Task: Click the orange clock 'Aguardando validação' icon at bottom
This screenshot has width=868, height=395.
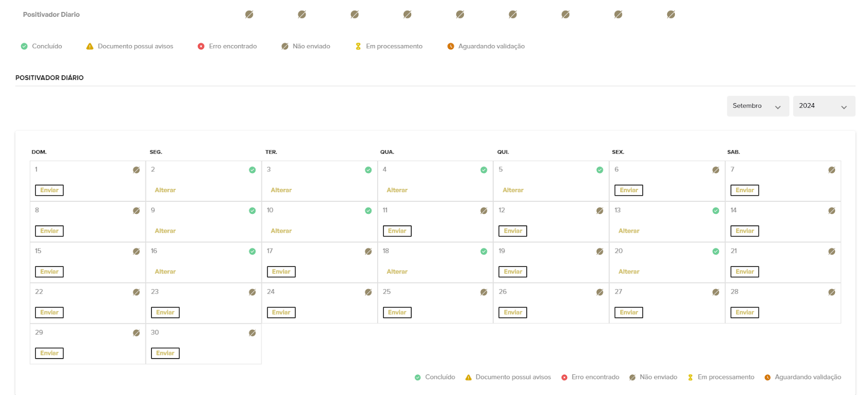Action: pos(768,378)
